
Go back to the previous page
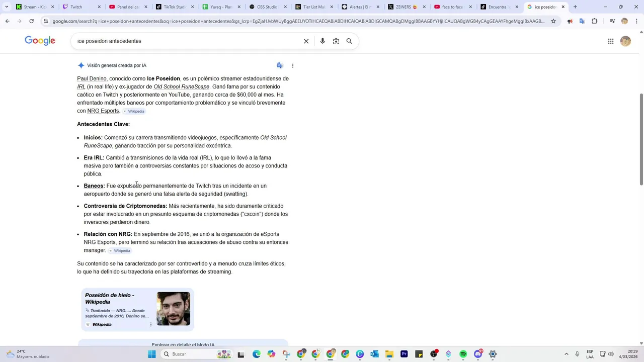7,21
